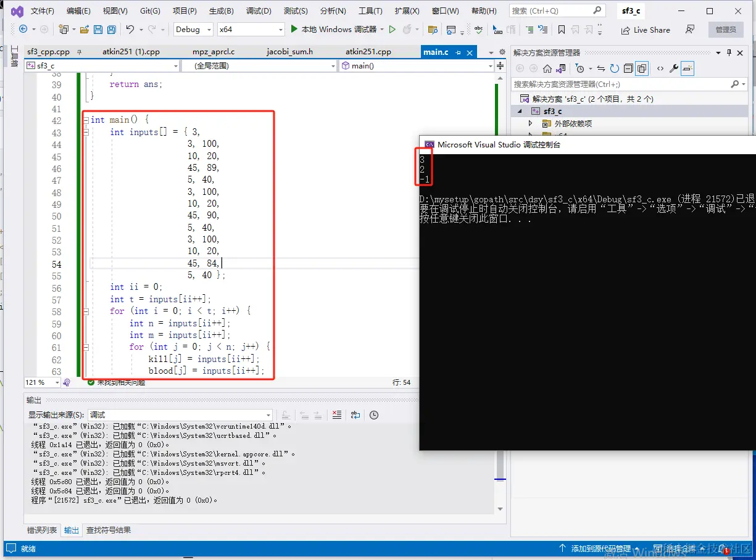The height and width of the screenshot is (560, 756).
Task: Open the Debug configuration dropdown
Action: 193,29
